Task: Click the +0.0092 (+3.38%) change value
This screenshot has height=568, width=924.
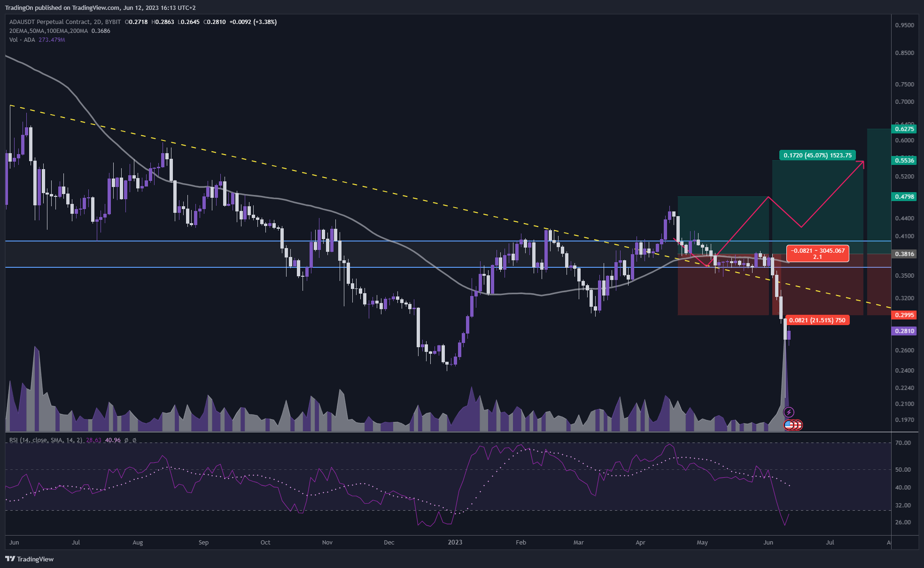Action: coord(253,22)
